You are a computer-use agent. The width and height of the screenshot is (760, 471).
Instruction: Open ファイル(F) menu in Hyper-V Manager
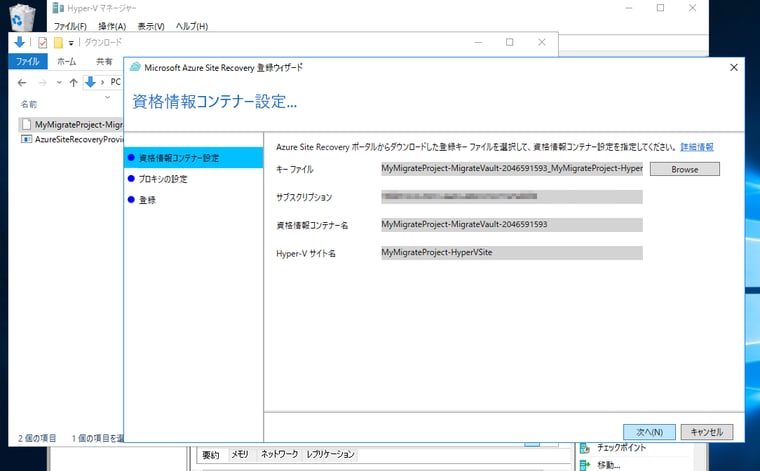[x=70, y=26]
